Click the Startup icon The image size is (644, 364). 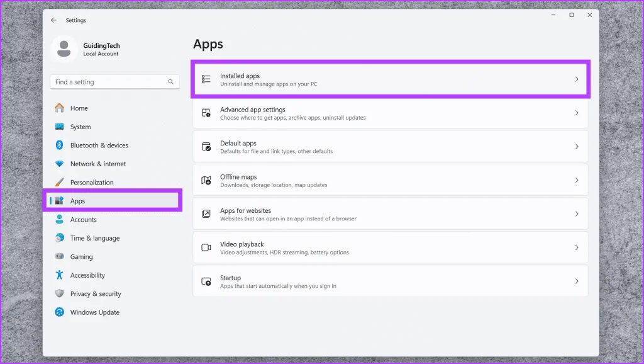(x=206, y=282)
